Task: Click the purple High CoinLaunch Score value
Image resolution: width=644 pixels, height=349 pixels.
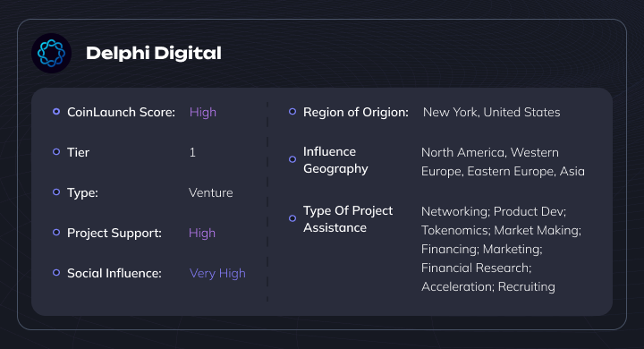Action: [203, 112]
